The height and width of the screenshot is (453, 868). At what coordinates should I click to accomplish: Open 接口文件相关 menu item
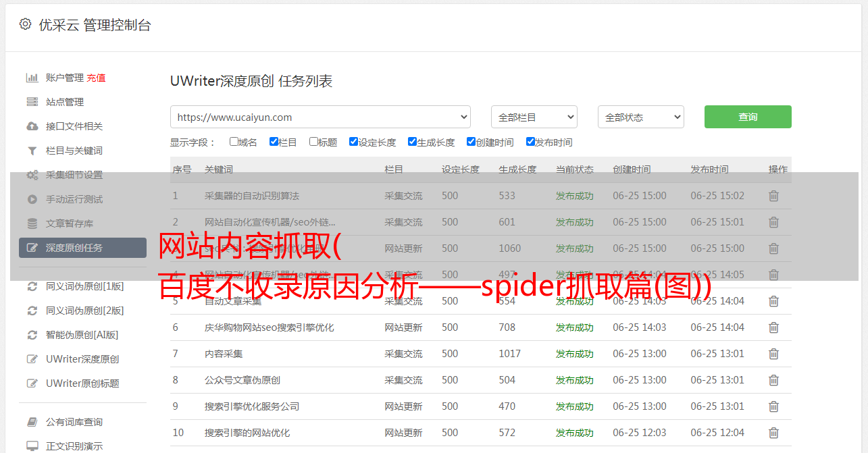pos(74,126)
